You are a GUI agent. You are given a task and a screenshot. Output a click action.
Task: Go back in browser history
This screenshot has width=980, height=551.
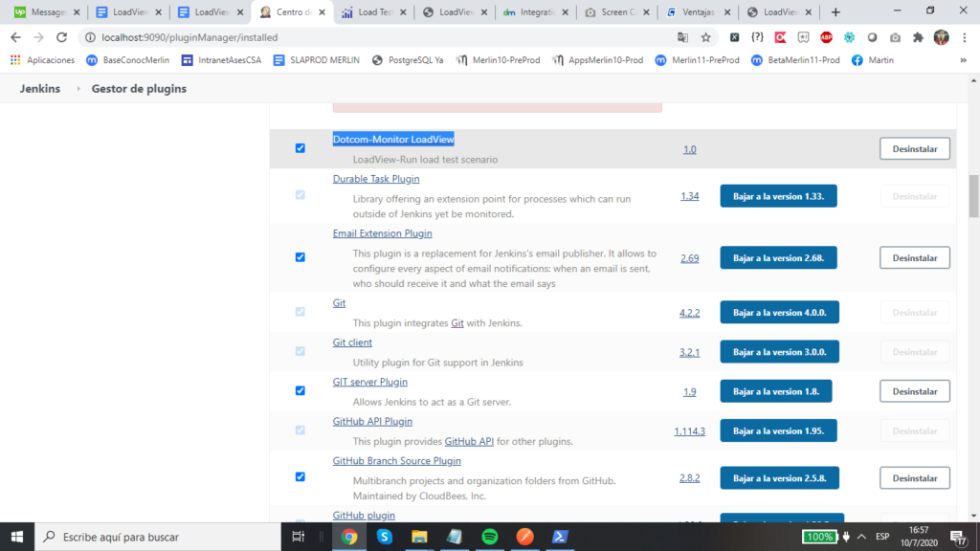coord(15,37)
